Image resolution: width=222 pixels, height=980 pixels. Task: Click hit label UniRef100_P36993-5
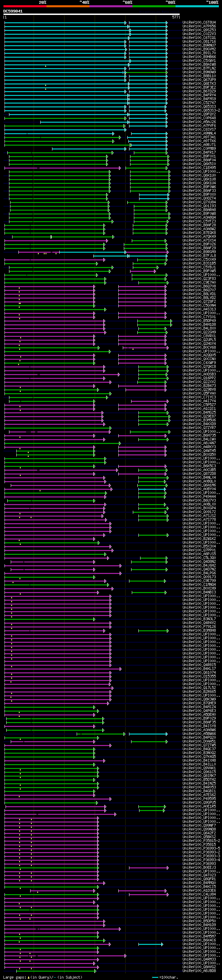(201, 848)
